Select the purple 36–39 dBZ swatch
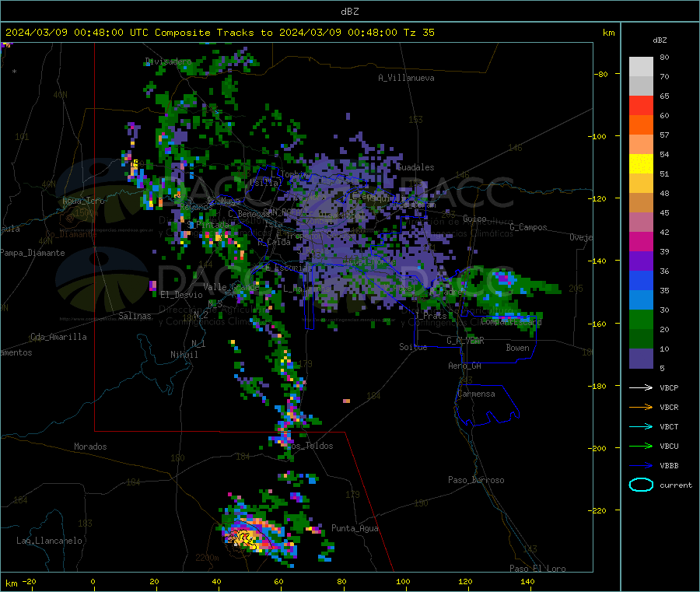Screen dimensions: 700x592 tap(641, 261)
